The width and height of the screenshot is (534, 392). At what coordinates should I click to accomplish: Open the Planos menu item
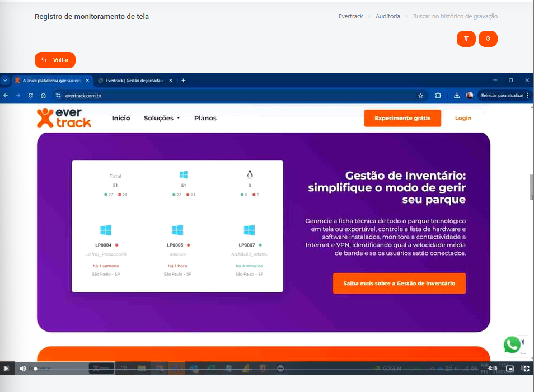205,118
